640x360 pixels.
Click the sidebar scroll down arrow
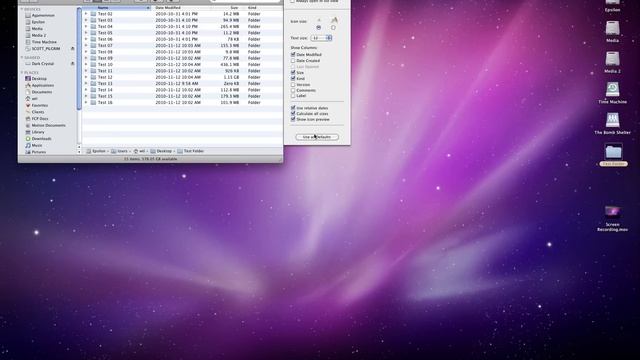click(79, 152)
